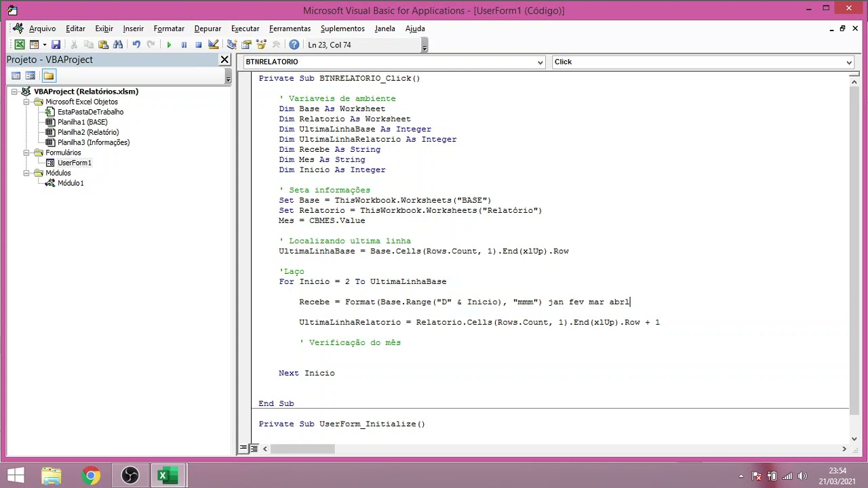Screen dimensions: 868x488
Task: Collapse the VBAProject (Relatórios.xlsm) node
Action: pyautogui.click(x=14, y=91)
